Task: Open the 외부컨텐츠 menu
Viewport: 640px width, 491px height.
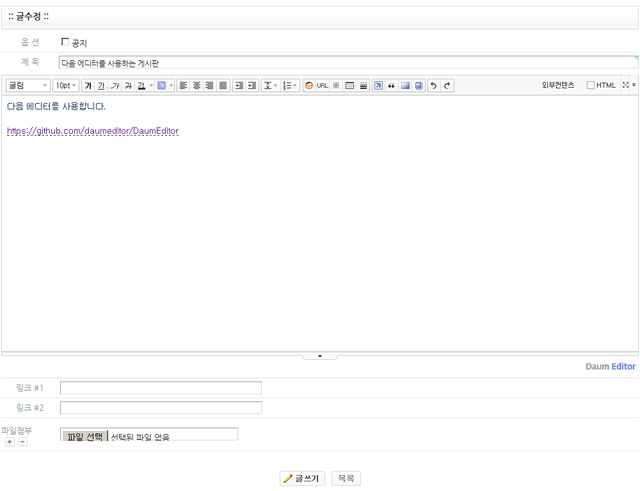Action: point(558,86)
